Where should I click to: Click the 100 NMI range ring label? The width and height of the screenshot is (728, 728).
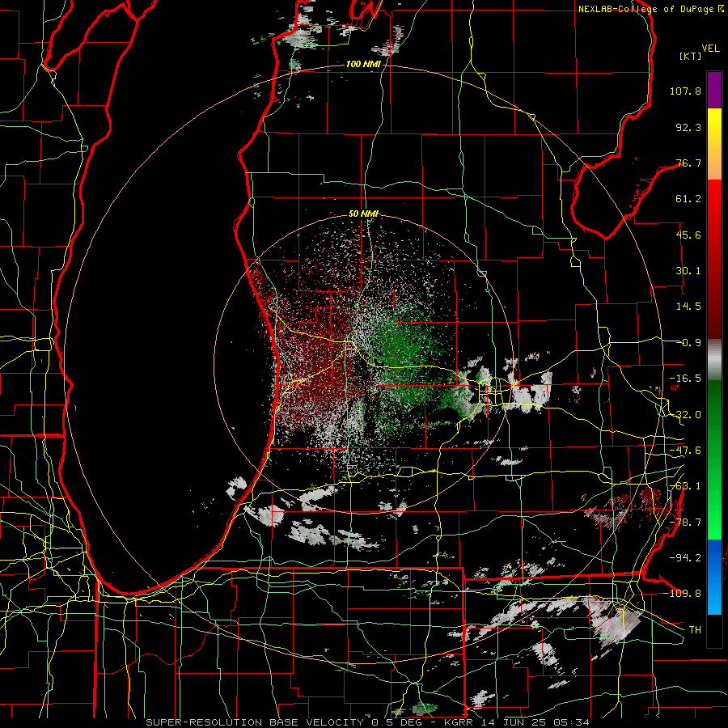pos(363,64)
